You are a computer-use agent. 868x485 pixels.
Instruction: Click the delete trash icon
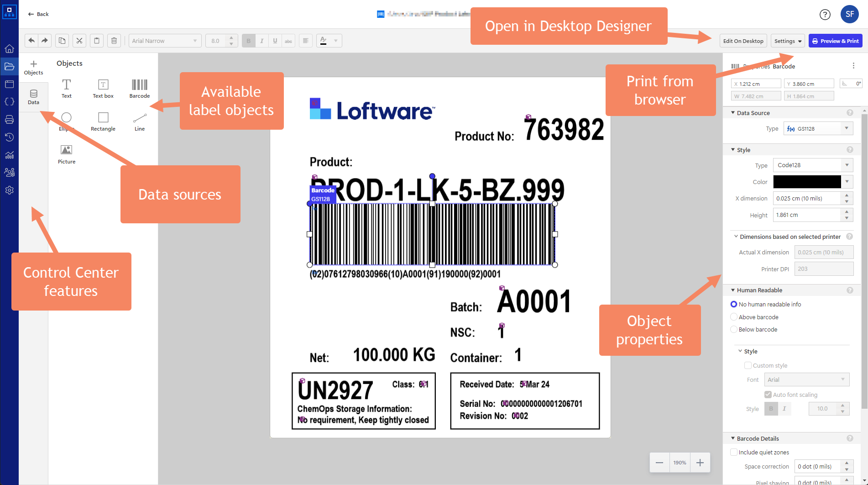pyautogui.click(x=114, y=41)
